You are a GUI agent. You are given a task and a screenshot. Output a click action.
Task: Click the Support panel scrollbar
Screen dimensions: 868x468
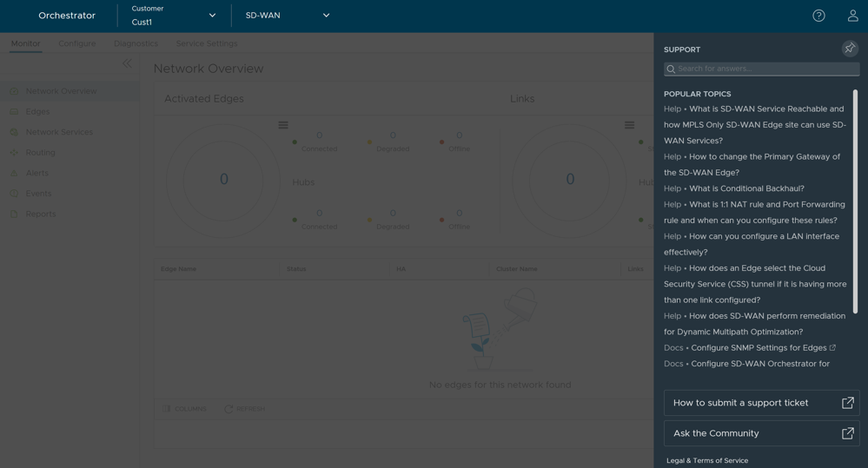(x=855, y=200)
